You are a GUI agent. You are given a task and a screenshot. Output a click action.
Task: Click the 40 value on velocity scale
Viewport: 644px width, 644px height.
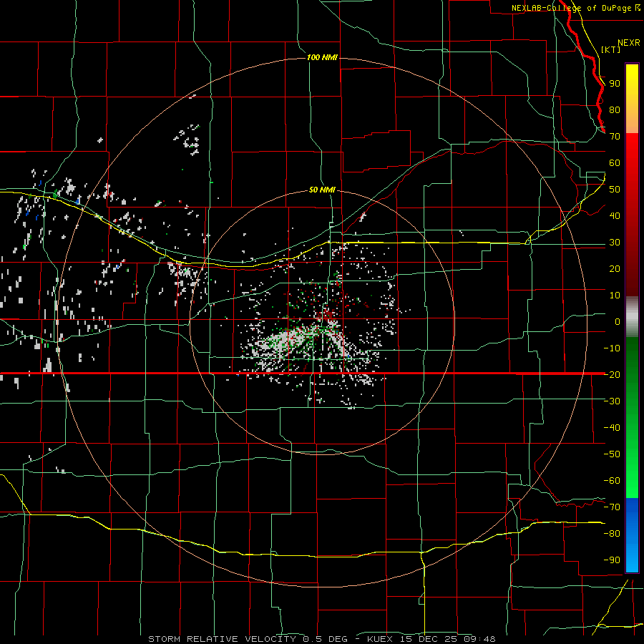pos(615,215)
